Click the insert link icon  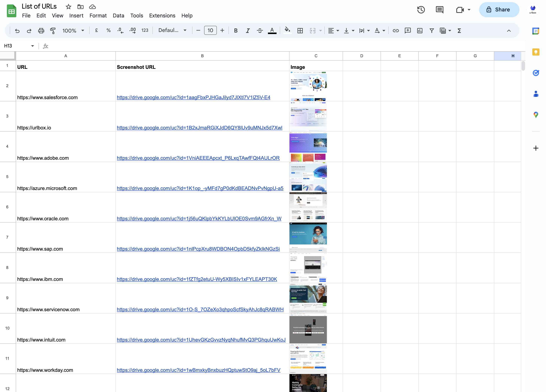pos(395,30)
